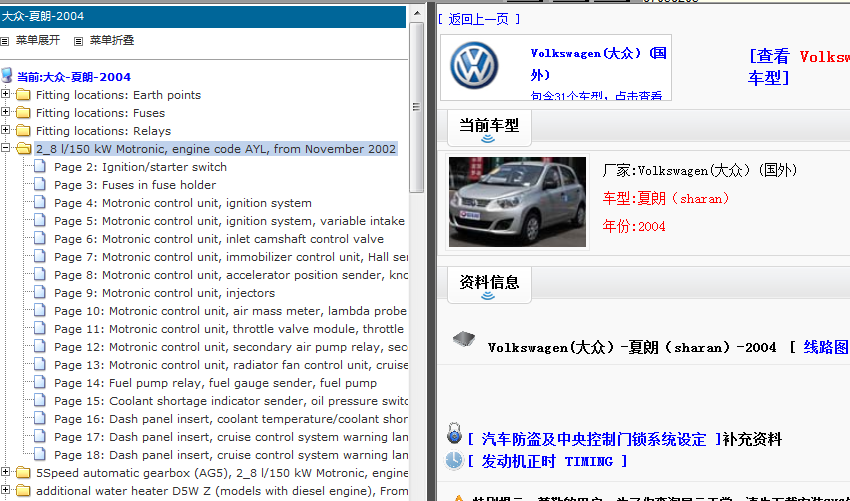Select 当前:大众-夏朗-2004 root tree item
The image size is (850, 501).
74,77
